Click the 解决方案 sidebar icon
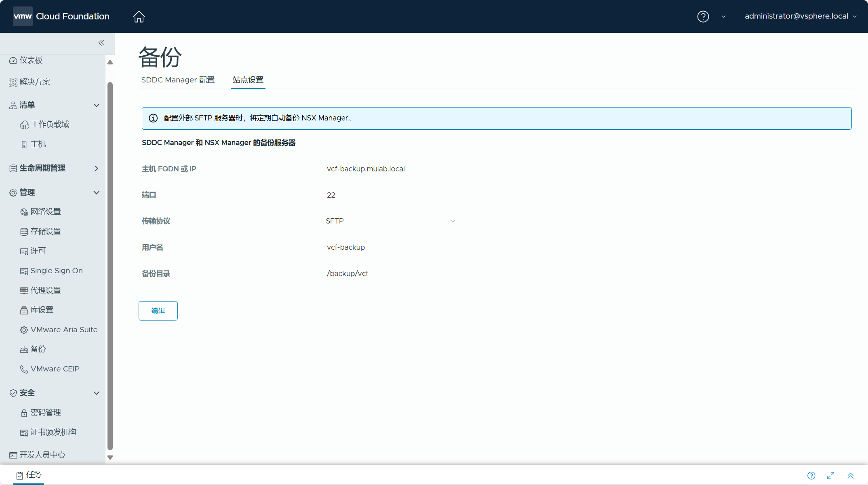The width and height of the screenshot is (868, 485). click(13, 82)
